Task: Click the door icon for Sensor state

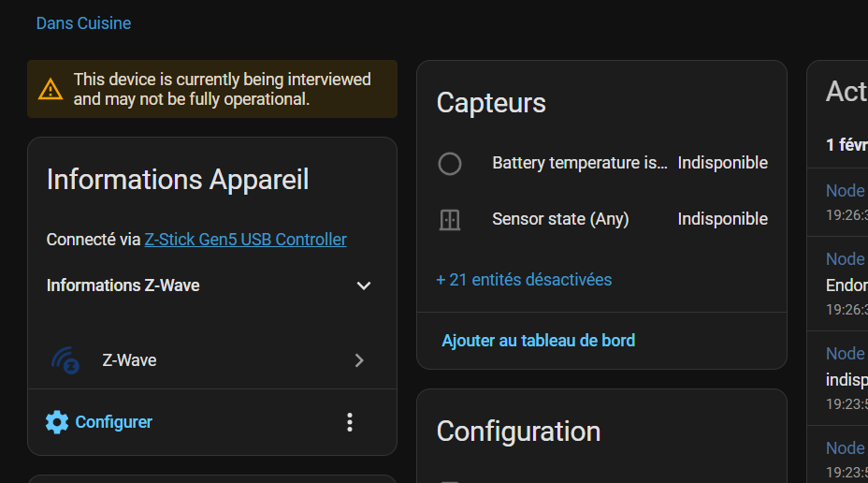Action: click(450, 220)
